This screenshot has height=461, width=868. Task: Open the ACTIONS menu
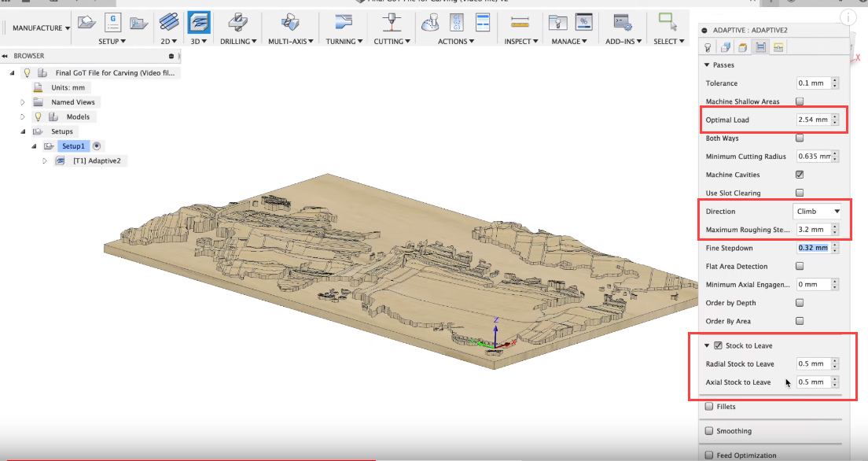point(456,42)
